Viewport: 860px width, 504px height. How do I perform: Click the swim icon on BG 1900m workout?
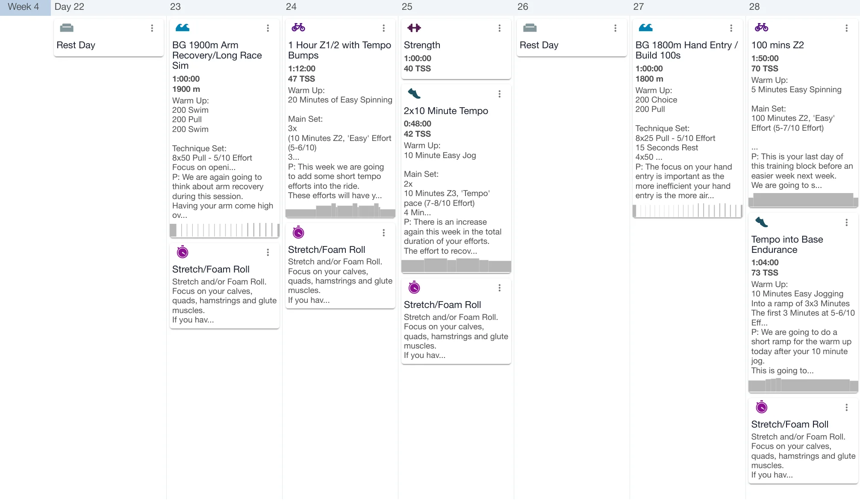[x=183, y=28]
